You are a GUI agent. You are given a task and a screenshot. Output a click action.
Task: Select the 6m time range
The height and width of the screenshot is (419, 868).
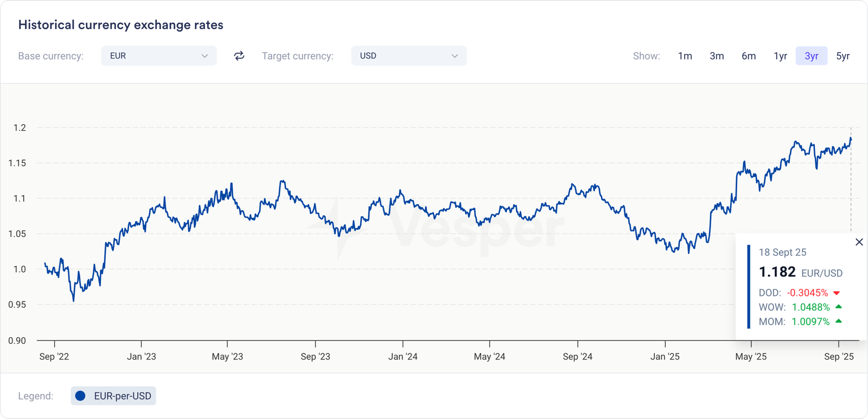pyautogui.click(x=749, y=56)
